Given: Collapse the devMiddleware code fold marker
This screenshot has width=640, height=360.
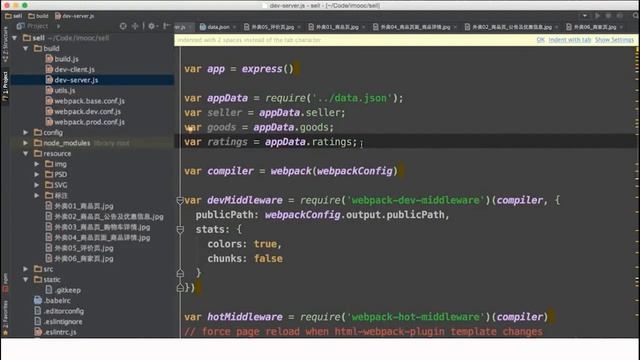Looking at the screenshot, I should pyautogui.click(x=180, y=200).
